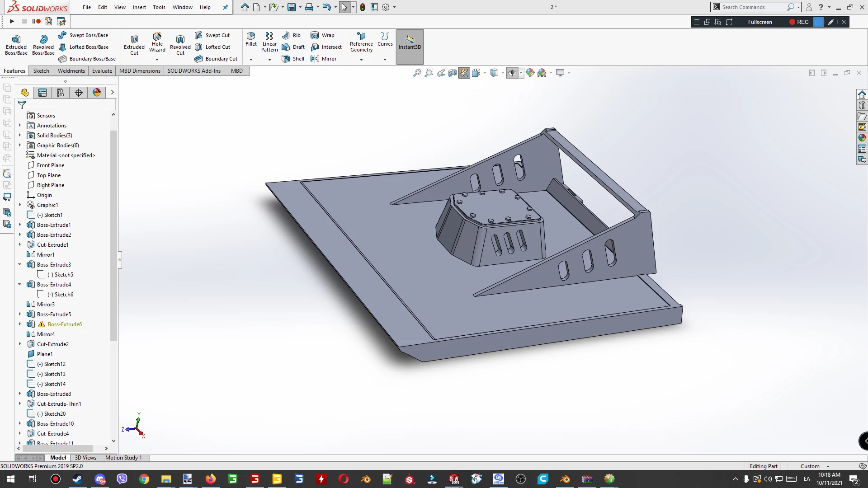
Task: Collapse the Boss-Extrude3 tree node
Action: click(x=20, y=264)
